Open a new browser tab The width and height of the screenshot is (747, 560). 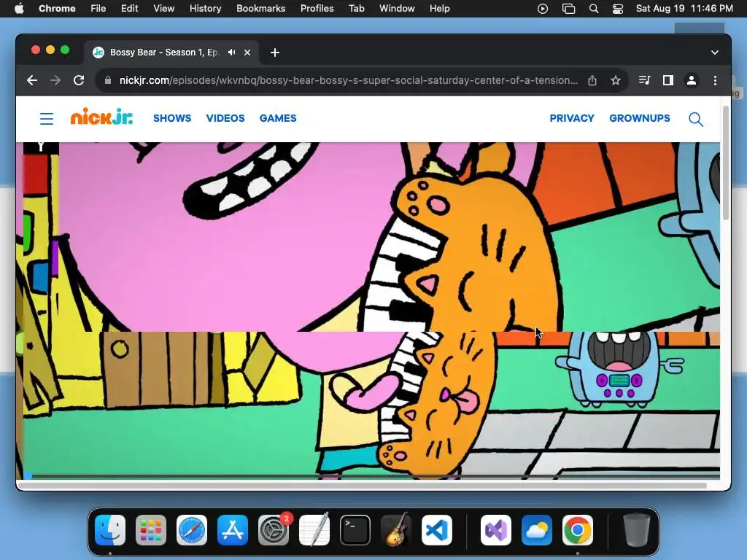[x=275, y=52]
